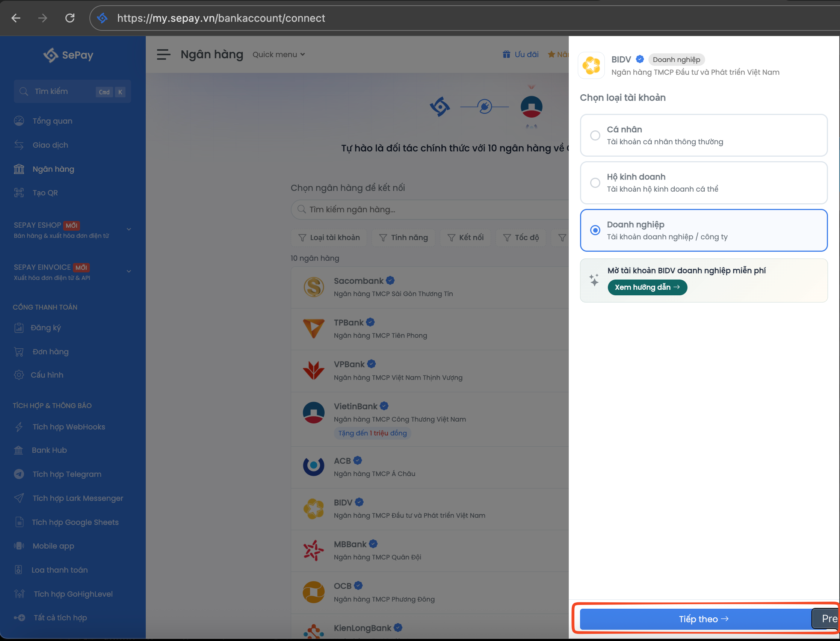Open Giao dịch in sidebar
840x641 pixels.
pos(50,145)
